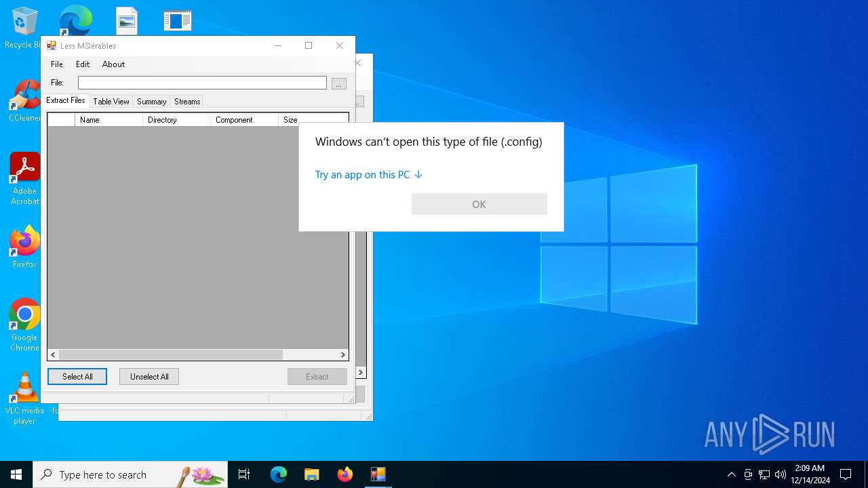
Task: Click the Type here to search box
Action: [130, 474]
